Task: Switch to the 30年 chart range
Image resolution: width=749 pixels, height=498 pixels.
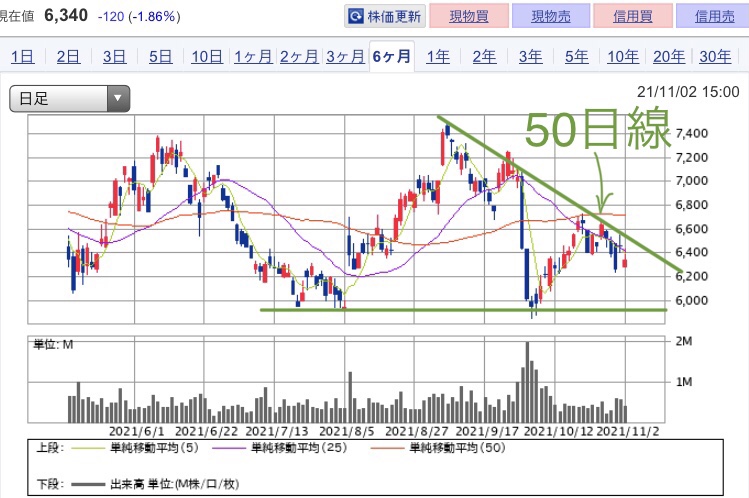Action: coord(715,57)
